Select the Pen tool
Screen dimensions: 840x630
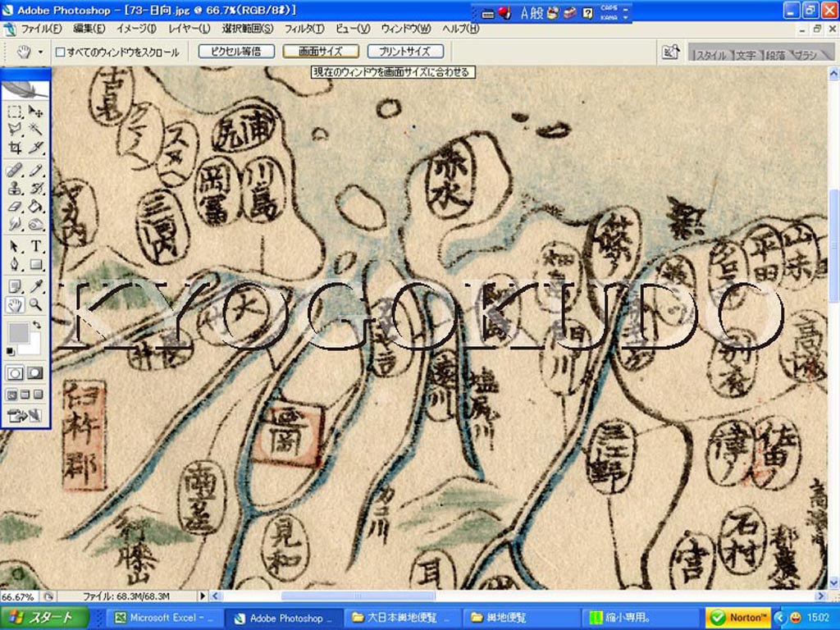pos(15,264)
